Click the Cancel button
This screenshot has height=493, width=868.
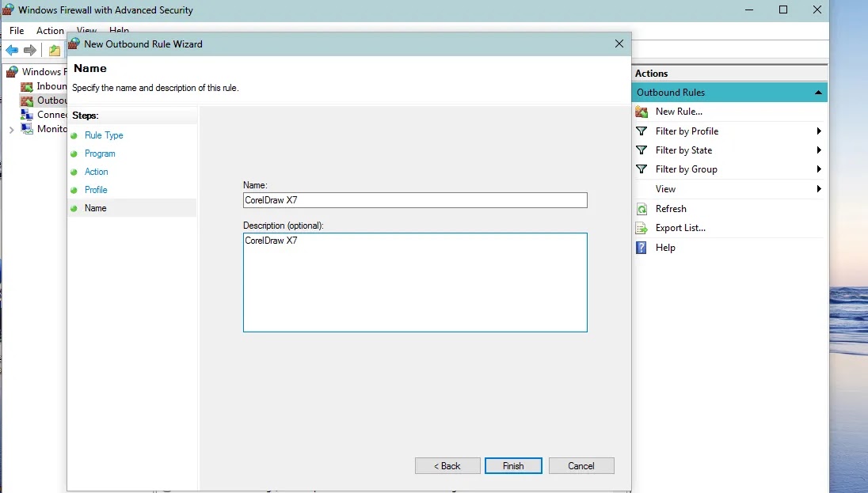coord(581,465)
